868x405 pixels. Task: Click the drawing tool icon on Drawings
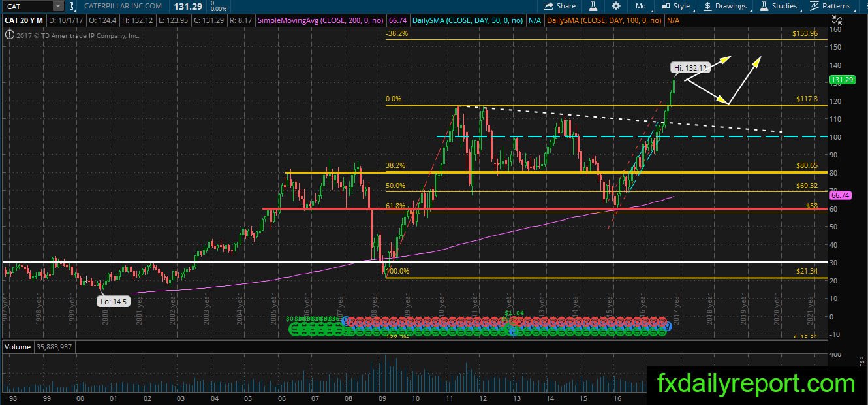pyautogui.click(x=709, y=6)
